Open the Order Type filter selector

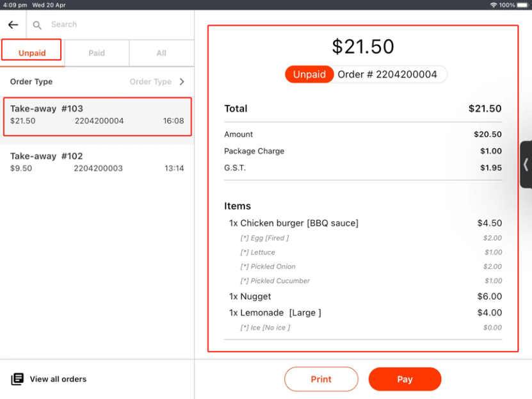(x=150, y=82)
